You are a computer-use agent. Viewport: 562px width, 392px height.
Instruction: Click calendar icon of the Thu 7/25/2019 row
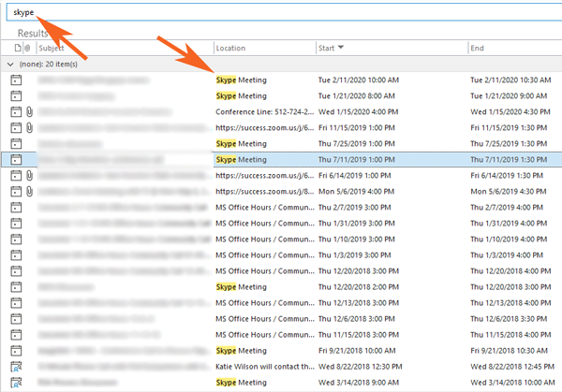click(16, 144)
